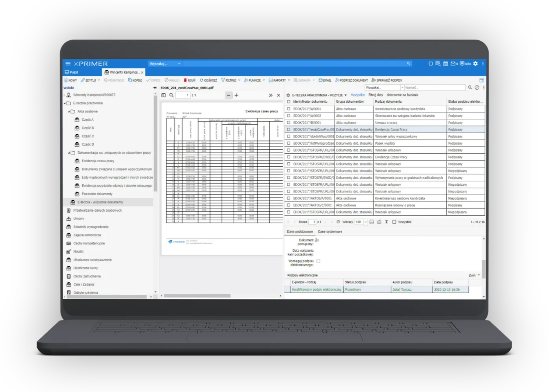Zoom in PDF preview with plus icon

[236, 95]
